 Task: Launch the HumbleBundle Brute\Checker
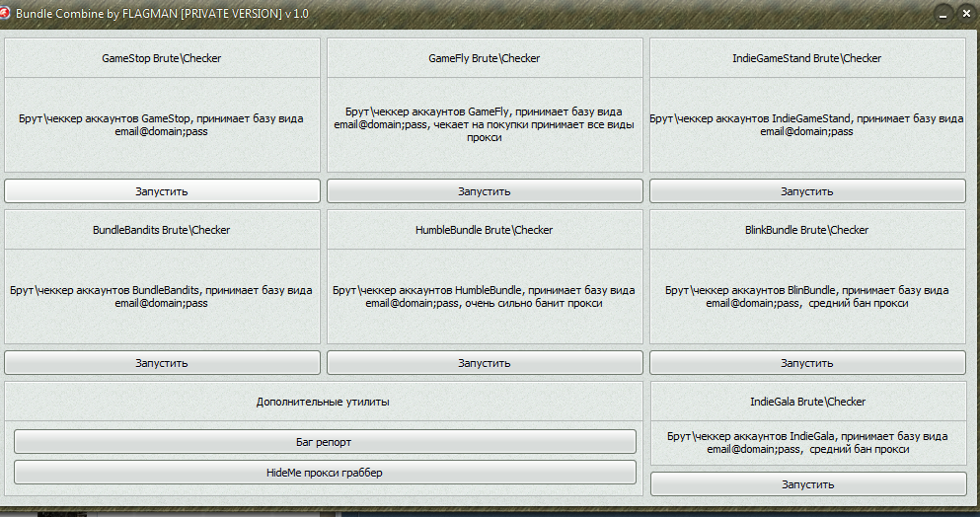coord(485,362)
